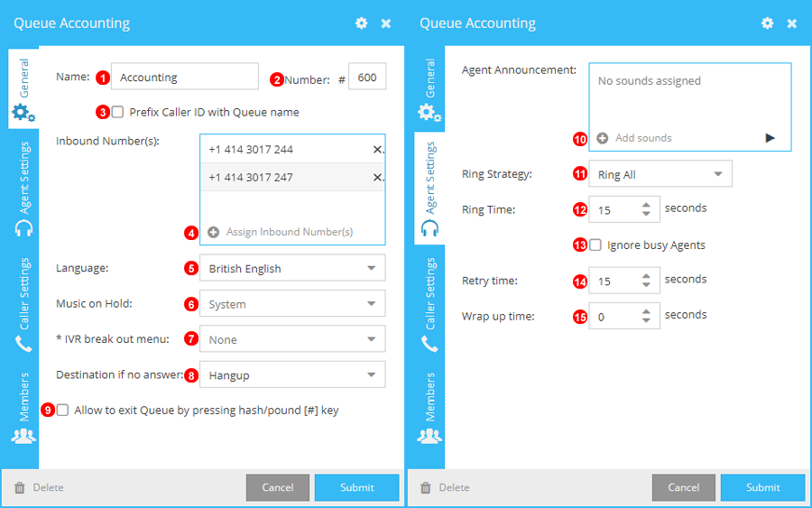Increase the Retry time seconds
812x508 pixels.
(646, 276)
